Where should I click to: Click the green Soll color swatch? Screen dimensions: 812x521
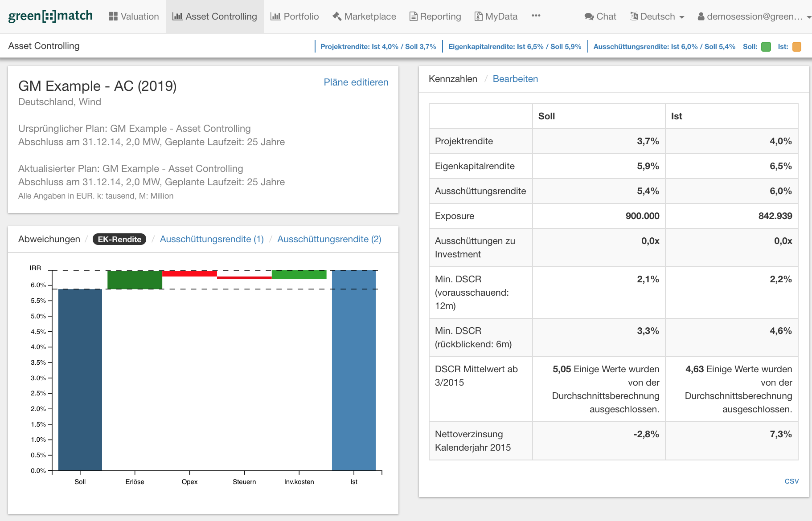click(766, 47)
